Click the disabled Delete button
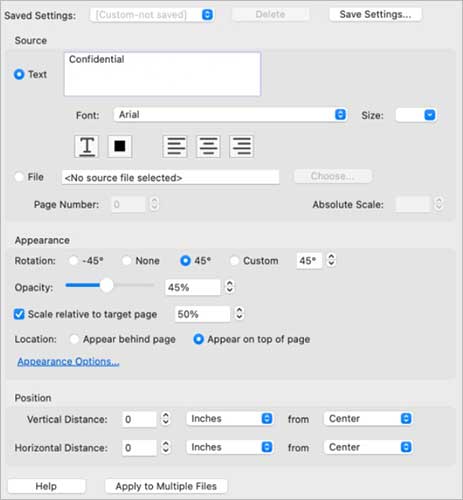 270,14
